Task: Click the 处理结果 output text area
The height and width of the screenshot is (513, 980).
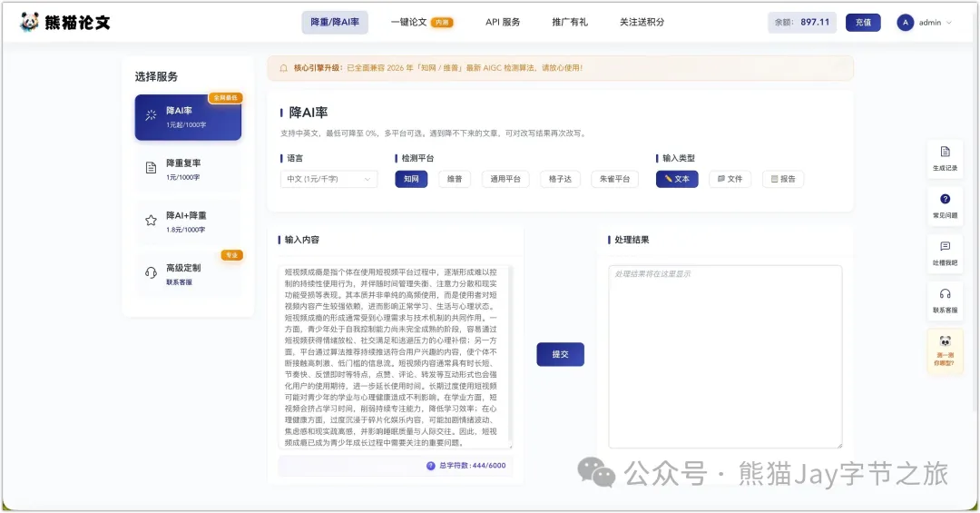Action: (x=725, y=357)
